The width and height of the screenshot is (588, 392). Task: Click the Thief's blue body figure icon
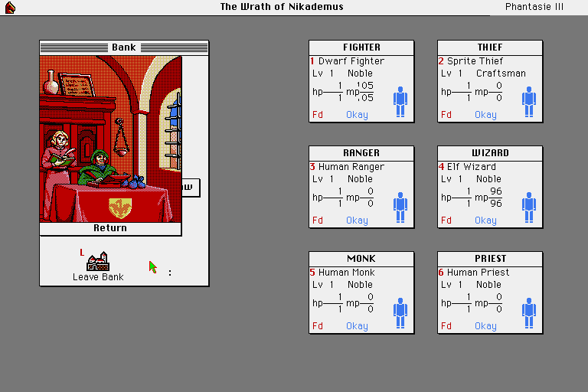[529, 102]
